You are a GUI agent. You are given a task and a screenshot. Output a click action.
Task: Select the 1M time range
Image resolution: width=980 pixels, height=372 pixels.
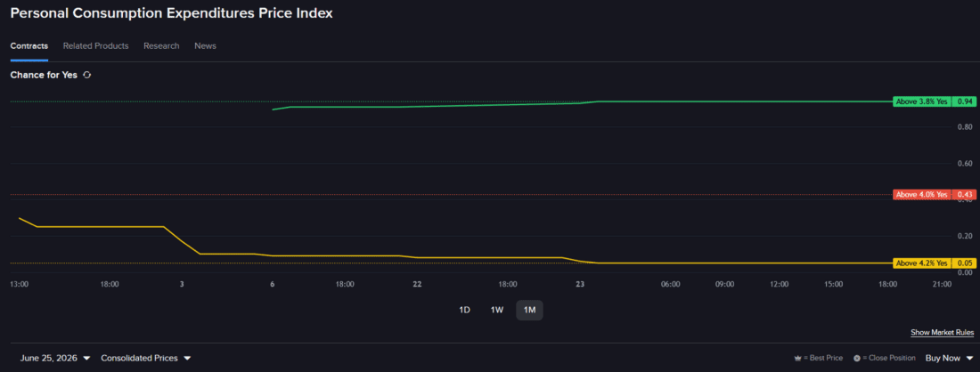529,311
